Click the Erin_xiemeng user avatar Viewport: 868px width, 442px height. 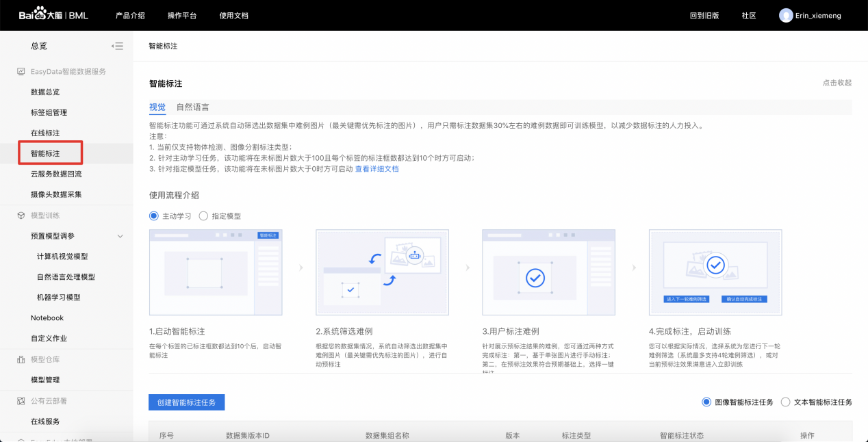click(786, 15)
